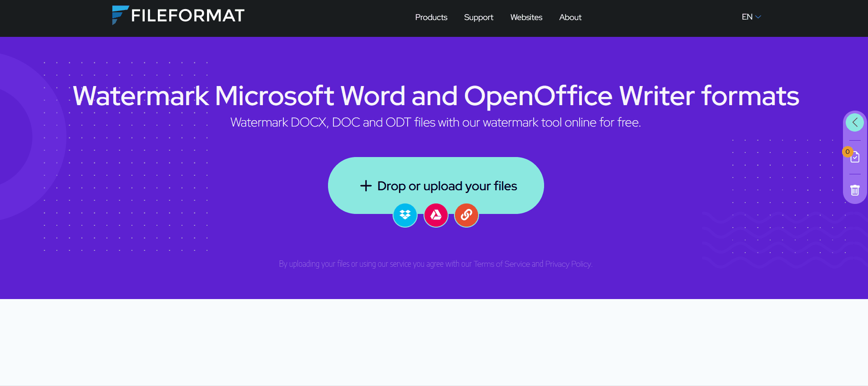Open the Privacy Policy link
Screen dimensions: 868x386
coord(568,264)
